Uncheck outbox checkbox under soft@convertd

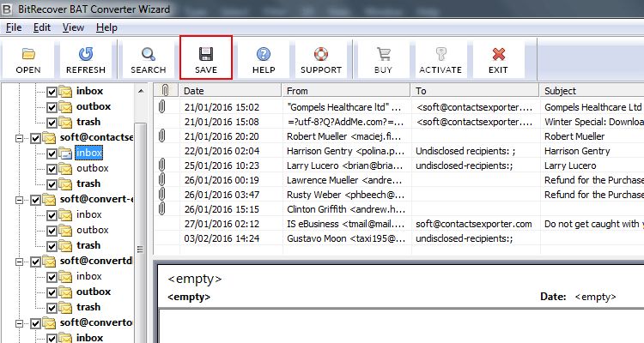point(52,292)
